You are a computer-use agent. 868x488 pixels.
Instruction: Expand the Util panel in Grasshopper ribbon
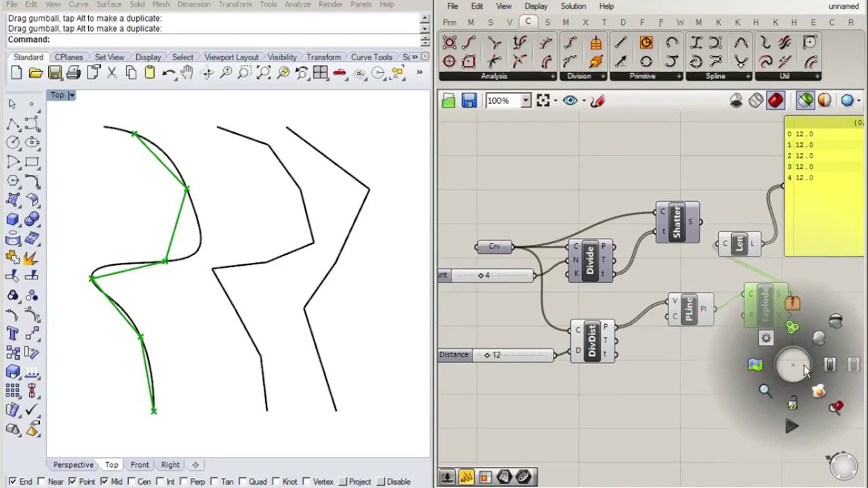(818, 77)
